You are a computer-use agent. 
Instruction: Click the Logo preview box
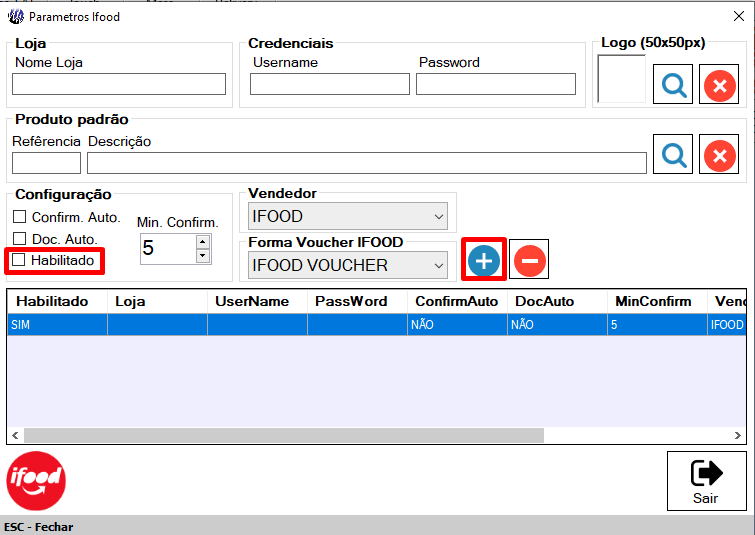pyautogui.click(x=622, y=78)
